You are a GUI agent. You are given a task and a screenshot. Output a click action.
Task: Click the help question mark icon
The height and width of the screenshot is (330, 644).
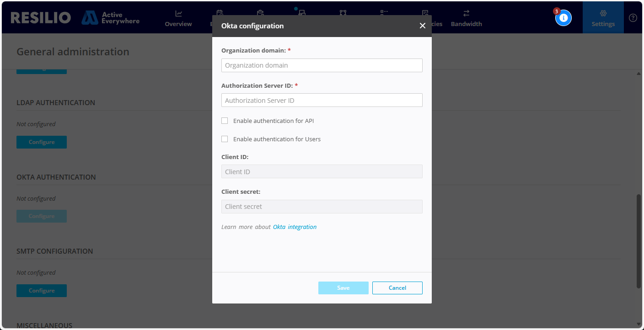(x=633, y=18)
